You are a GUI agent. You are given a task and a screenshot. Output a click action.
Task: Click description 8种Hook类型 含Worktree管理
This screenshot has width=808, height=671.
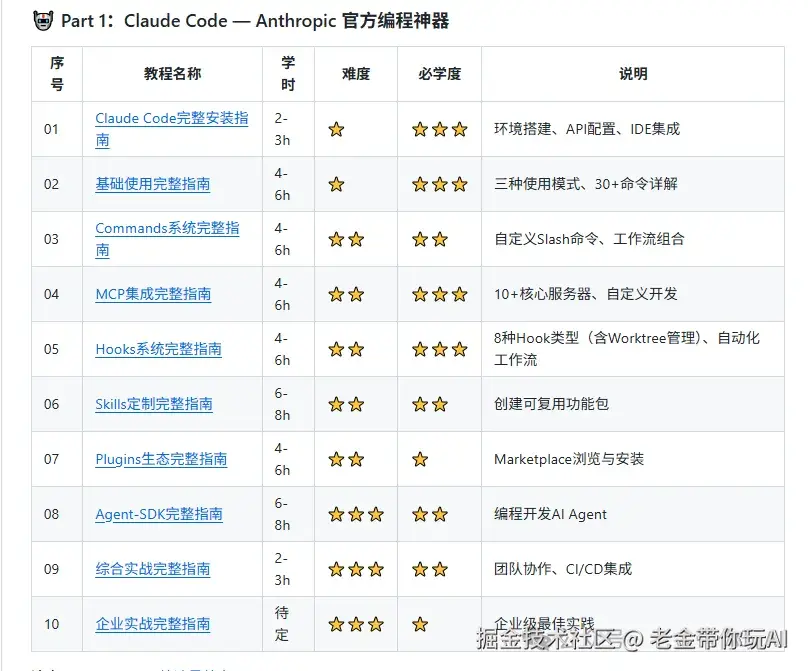(627, 349)
